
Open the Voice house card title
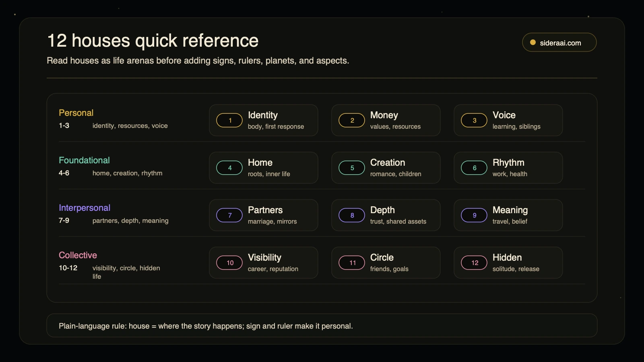coord(504,115)
